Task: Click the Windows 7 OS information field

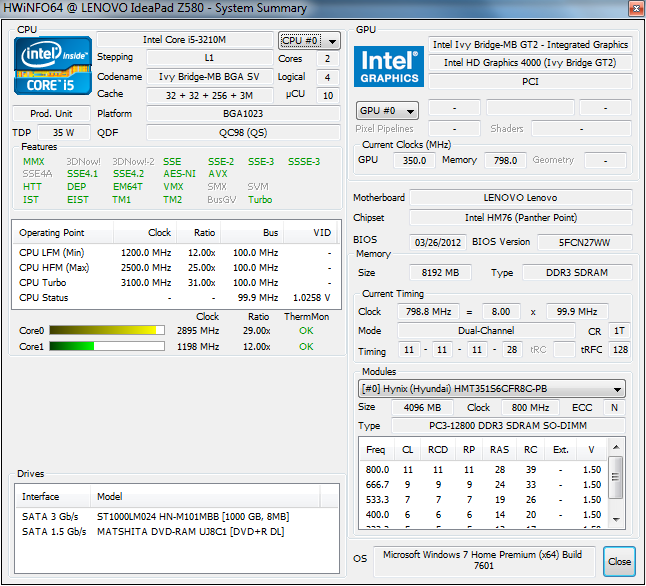Action: click(487, 561)
